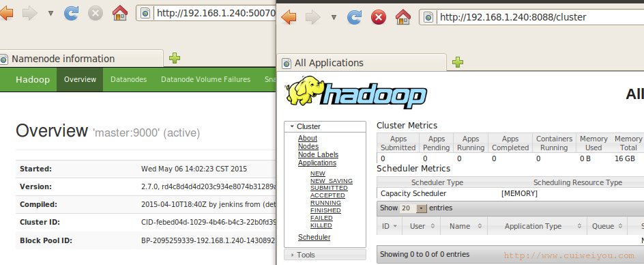Click site icon in the 50070 address bar
The image size is (644, 265).
click(145, 14)
